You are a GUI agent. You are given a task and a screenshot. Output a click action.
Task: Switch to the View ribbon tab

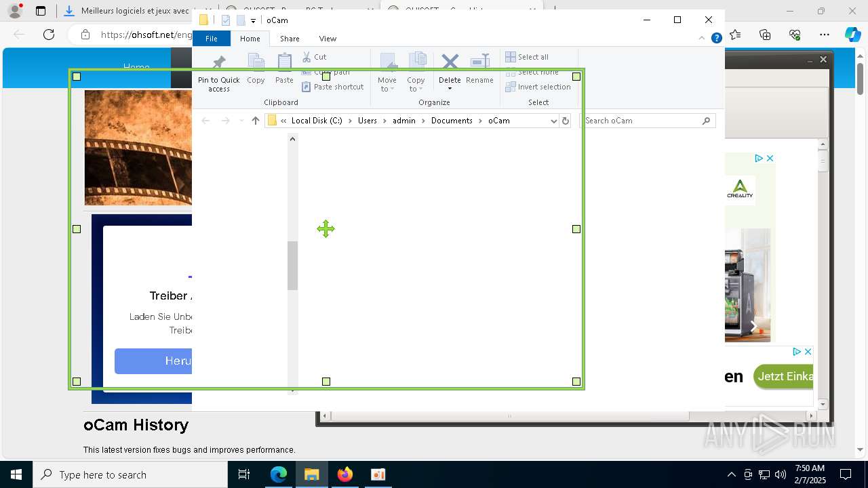click(x=328, y=39)
